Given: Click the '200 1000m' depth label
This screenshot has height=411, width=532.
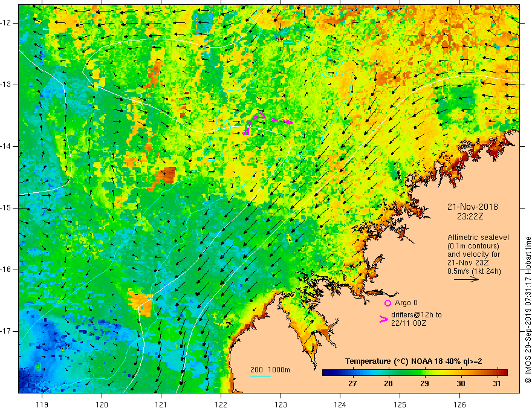Looking at the screenshot, I should coord(270,370).
